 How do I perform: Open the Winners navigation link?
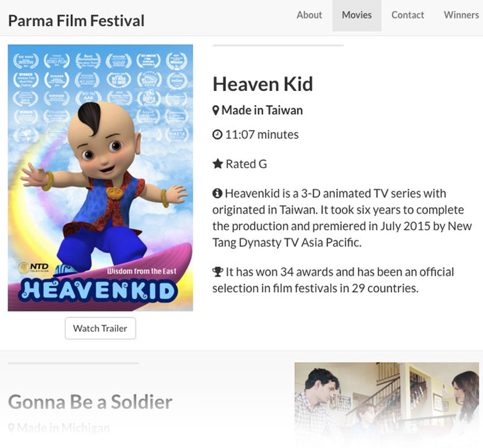coord(461,15)
